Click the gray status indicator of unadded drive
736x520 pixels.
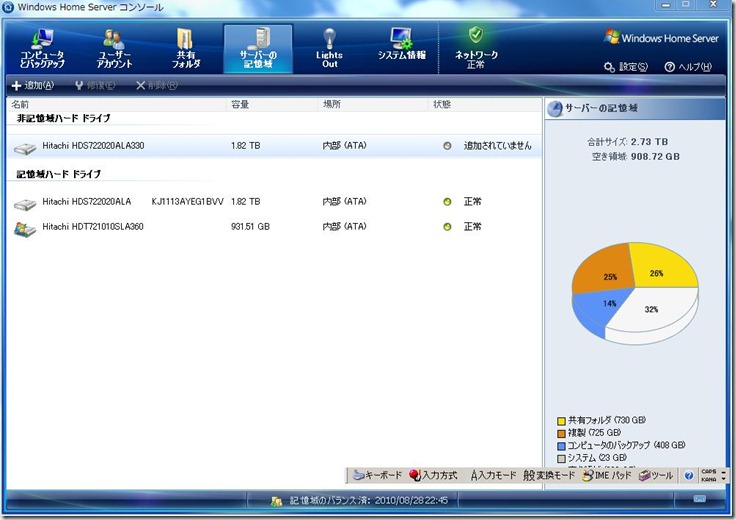(x=447, y=146)
